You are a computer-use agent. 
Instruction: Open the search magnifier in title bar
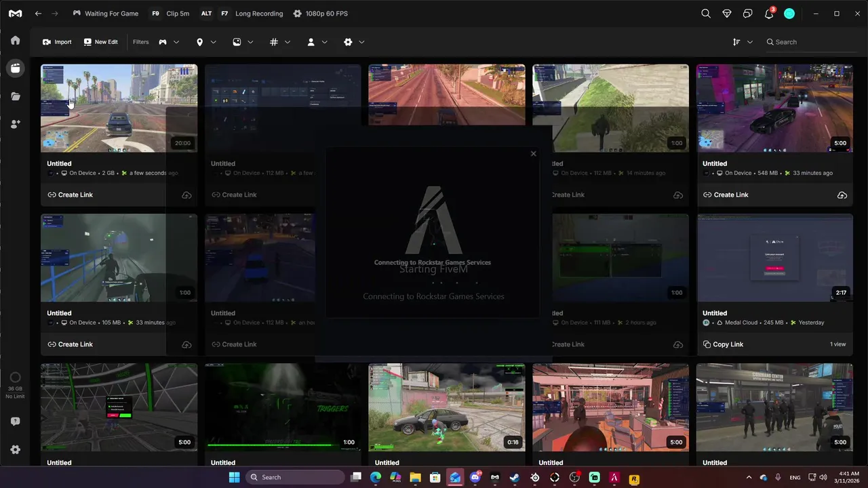(x=706, y=14)
